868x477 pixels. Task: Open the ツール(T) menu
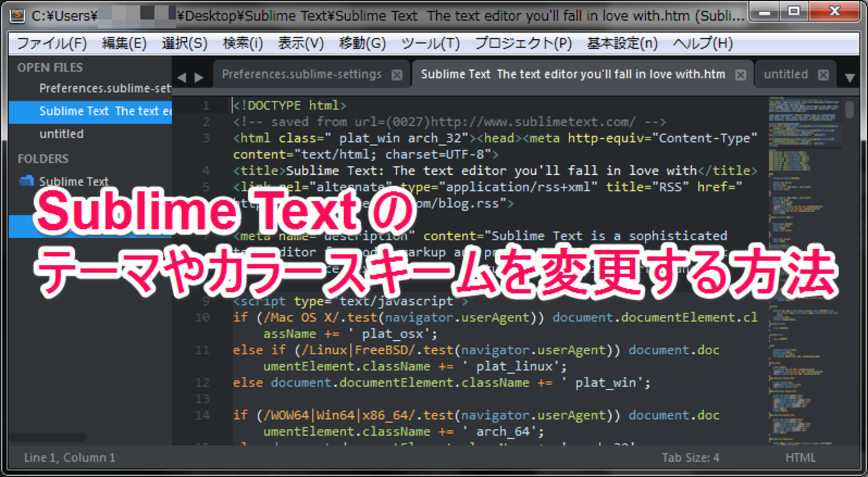(x=431, y=43)
